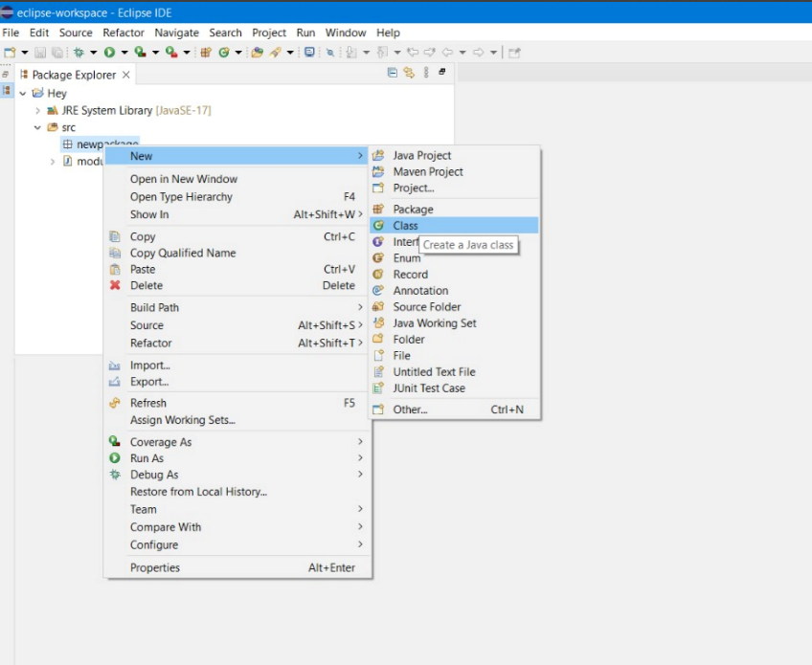This screenshot has height=665, width=812.
Task: Run the application with green Run button
Action: point(111,54)
